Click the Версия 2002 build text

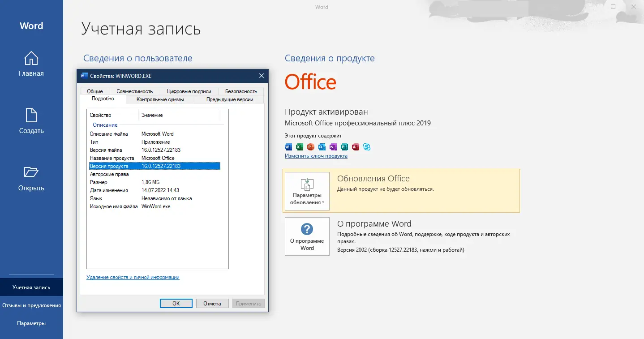[401, 250]
